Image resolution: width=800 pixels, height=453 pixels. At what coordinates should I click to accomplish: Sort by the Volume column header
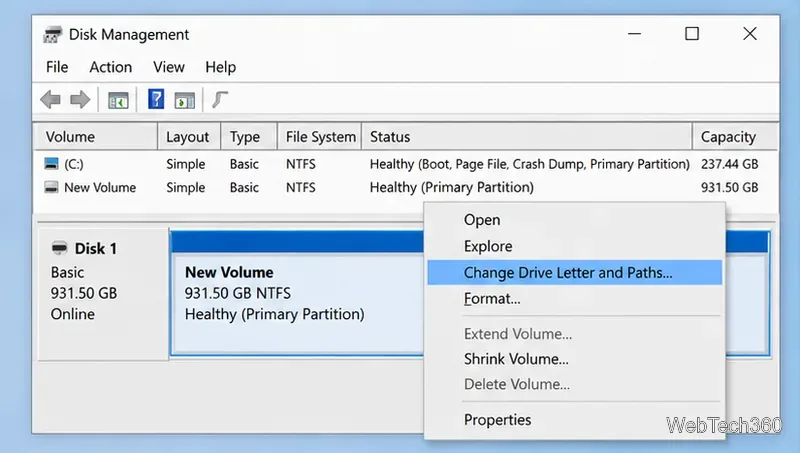95,137
